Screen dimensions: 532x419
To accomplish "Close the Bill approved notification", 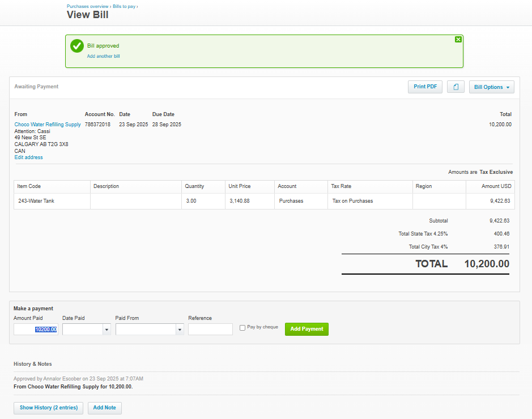I will point(458,40).
